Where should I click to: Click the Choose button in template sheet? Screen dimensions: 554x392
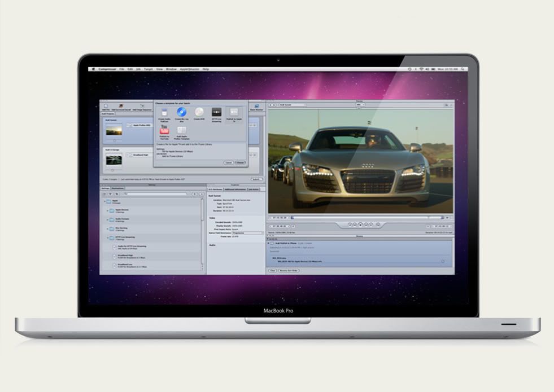(240, 162)
